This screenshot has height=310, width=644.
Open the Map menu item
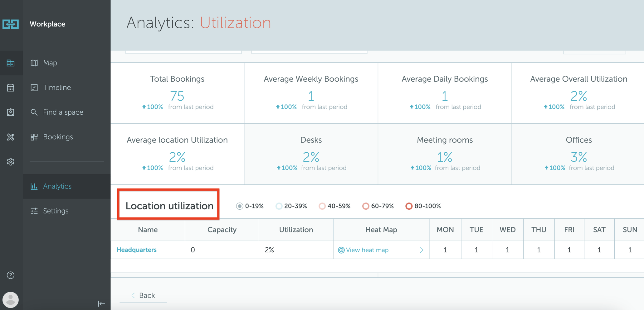(x=50, y=63)
